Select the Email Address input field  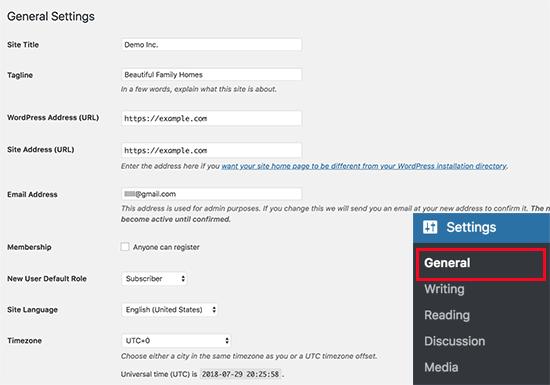click(211, 194)
